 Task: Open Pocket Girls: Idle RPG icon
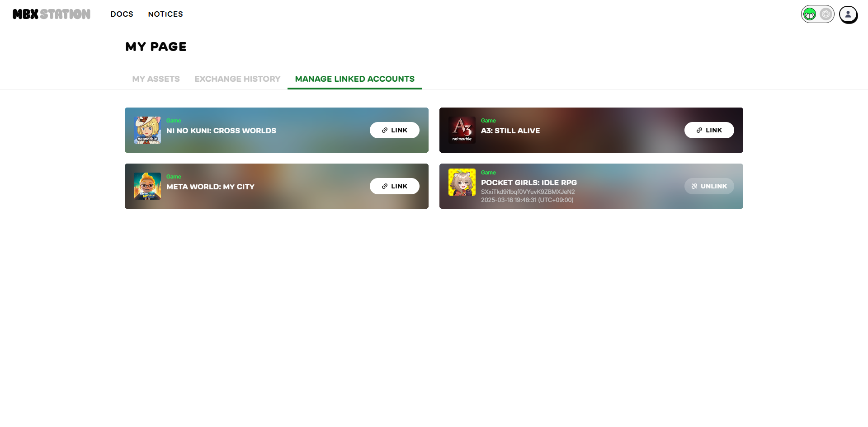click(x=462, y=182)
